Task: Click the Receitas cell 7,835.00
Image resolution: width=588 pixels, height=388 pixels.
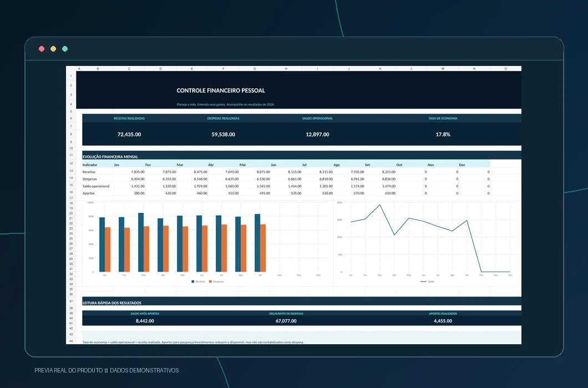Action: tap(138, 172)
